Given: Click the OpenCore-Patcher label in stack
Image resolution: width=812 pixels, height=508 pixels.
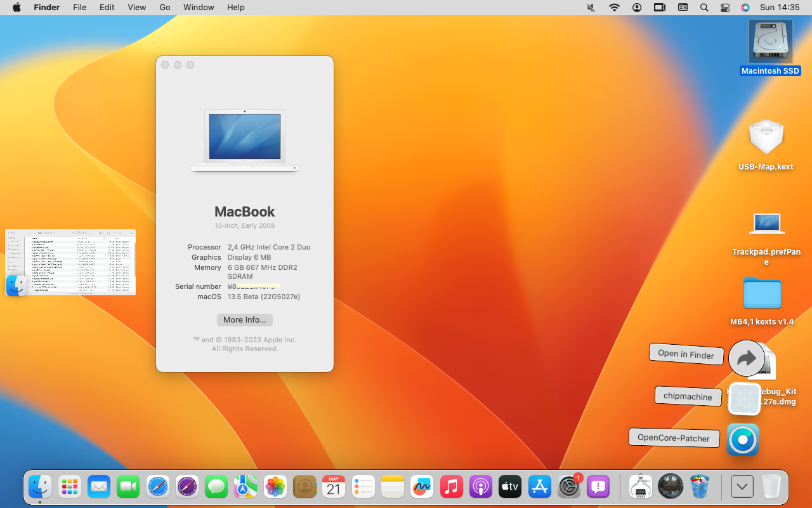Looking at the screenshot, I should coord(674,438).
